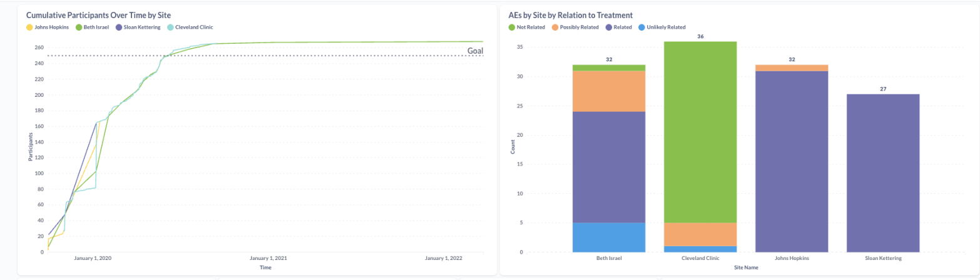Click the Johns Hopkins purple Related bar
The height and width of the screenshot is (280, 980).
[792, 161]
